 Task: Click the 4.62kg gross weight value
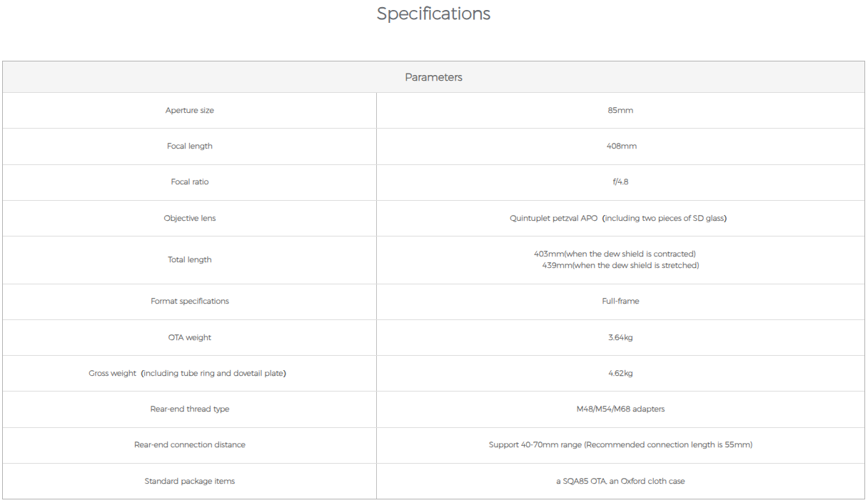(x=620, y=374)
